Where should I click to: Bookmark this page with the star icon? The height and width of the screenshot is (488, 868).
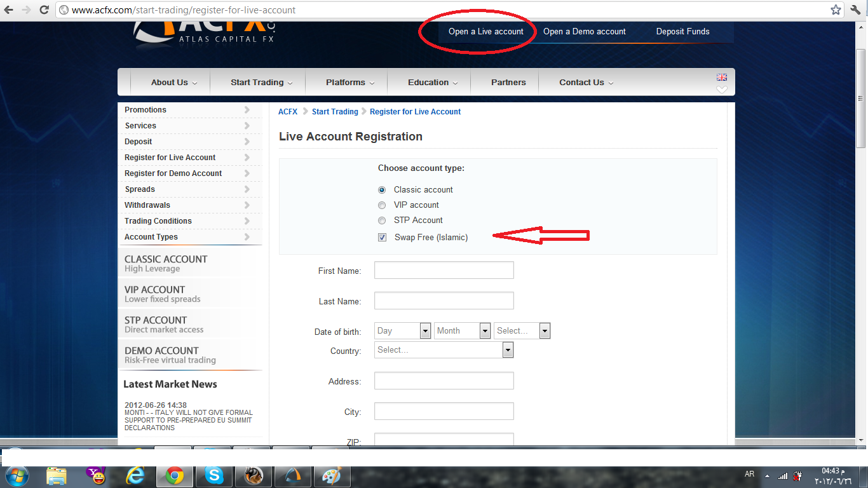[836, 10]
